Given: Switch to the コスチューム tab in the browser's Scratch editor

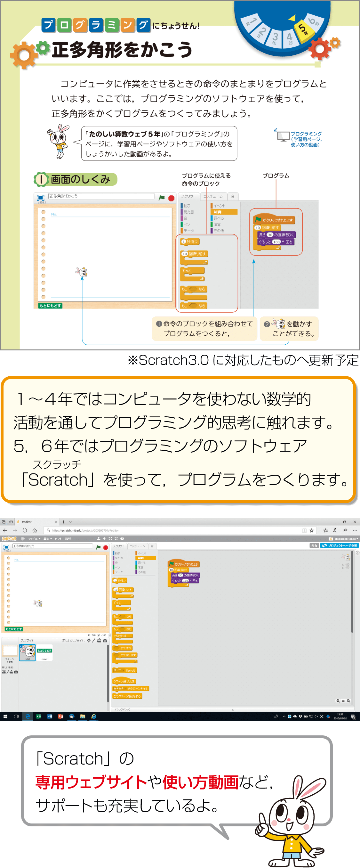Looking at the screenshot, I should [137, 546].
